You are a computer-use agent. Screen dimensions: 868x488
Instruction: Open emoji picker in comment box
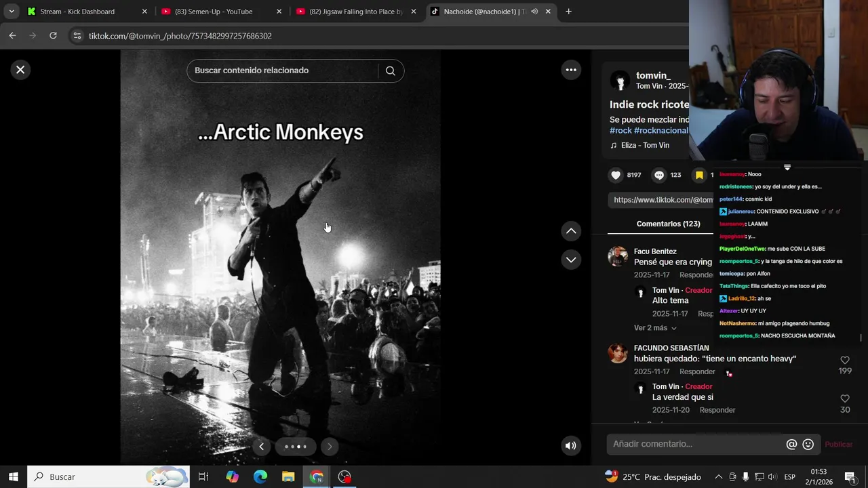point(808,445)
